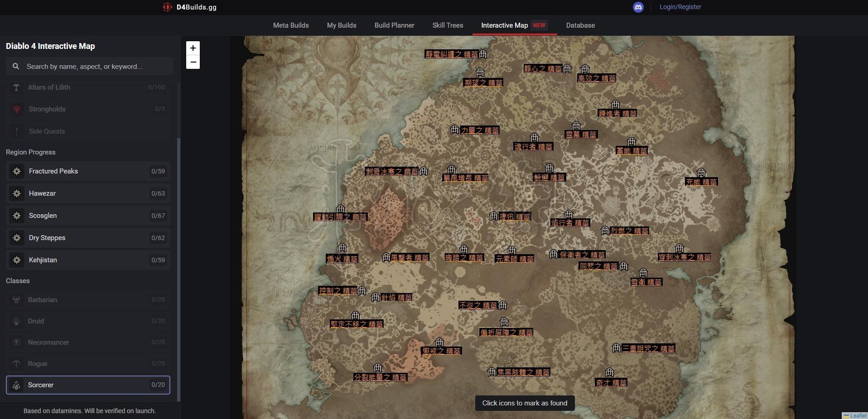Open the Discord server icon
This screenshot has width=868, height=419.
(x=638, y=7)
